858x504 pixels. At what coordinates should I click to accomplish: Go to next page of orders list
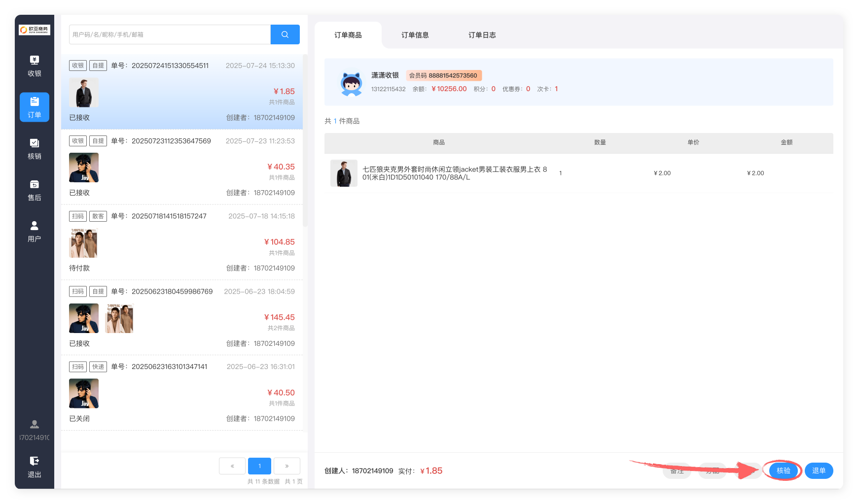tap(286, 466)
